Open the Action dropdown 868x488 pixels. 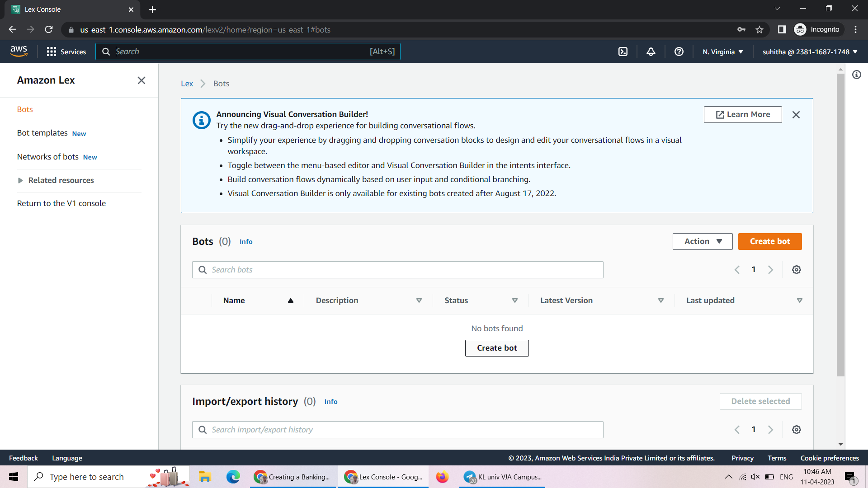[702, 241]
